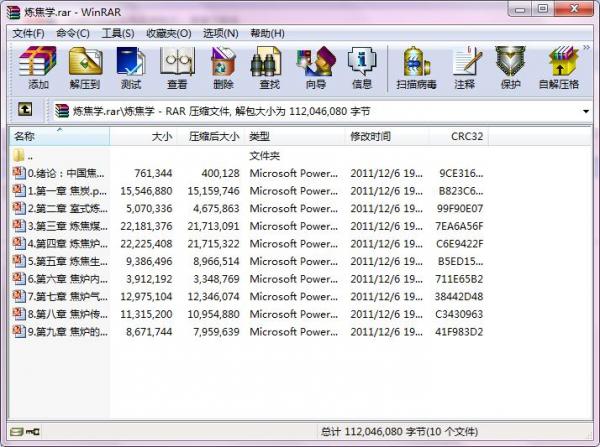Select file 4.第四章 炼焦炉...
Image resolution: width=600 pixels, height=447 pixels.
tap(249, 244)
